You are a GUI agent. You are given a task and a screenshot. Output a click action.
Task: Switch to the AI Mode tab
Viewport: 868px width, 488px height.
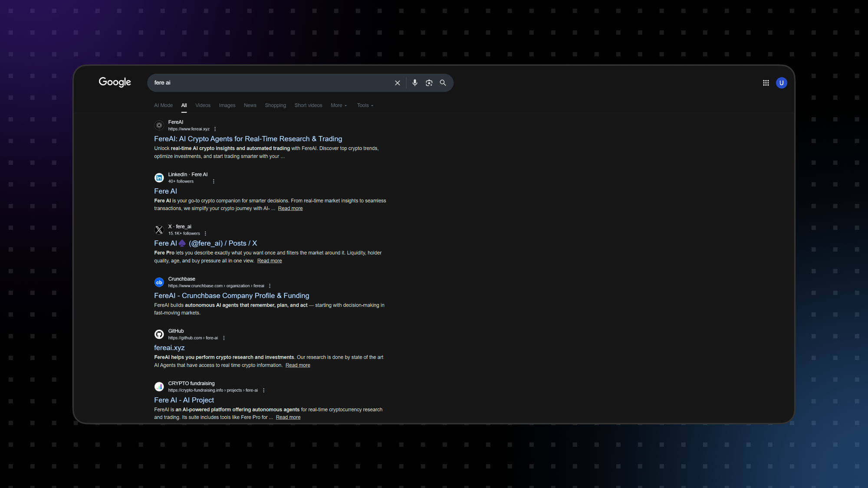pos(163,105)
